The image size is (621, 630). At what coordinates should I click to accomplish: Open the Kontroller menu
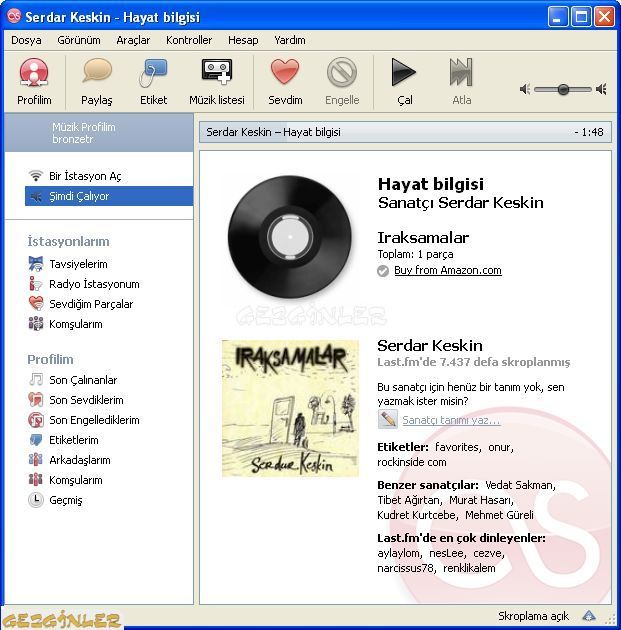point(189,40)
